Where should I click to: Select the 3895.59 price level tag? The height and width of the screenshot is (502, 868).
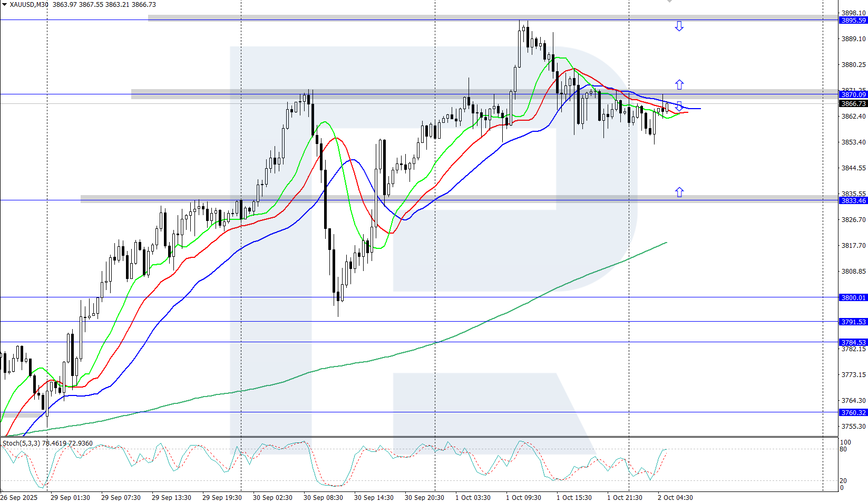coord(853,20)
